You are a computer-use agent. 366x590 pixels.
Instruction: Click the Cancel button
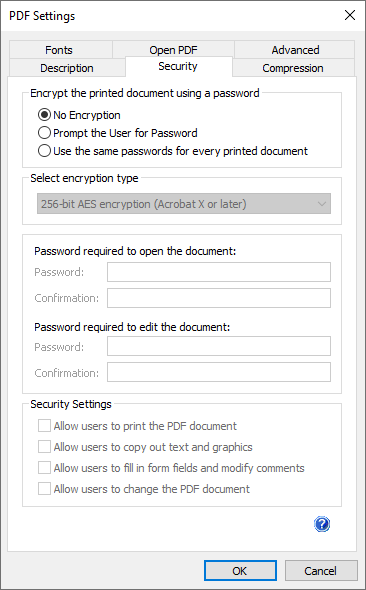pyautogui.click(x=320, y=571)
